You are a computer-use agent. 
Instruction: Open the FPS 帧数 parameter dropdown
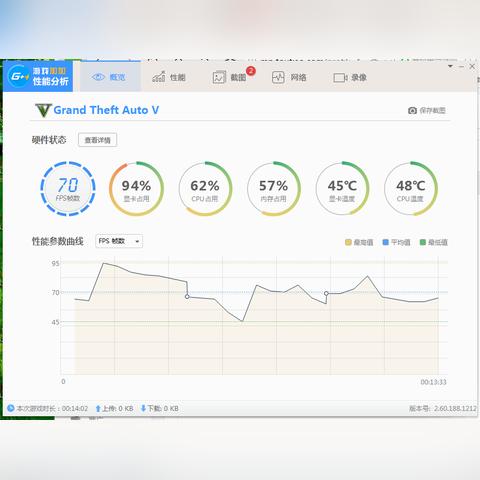click(x=119, y=241)
